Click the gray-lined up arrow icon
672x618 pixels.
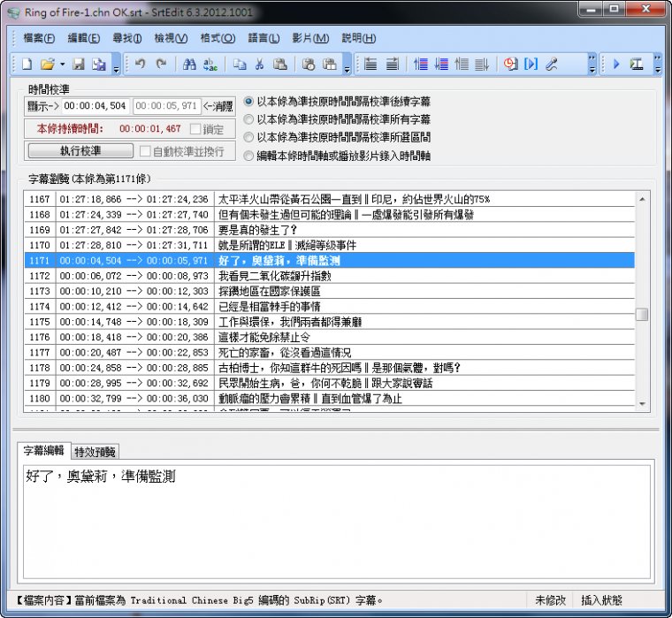click(x=462, y=65)
